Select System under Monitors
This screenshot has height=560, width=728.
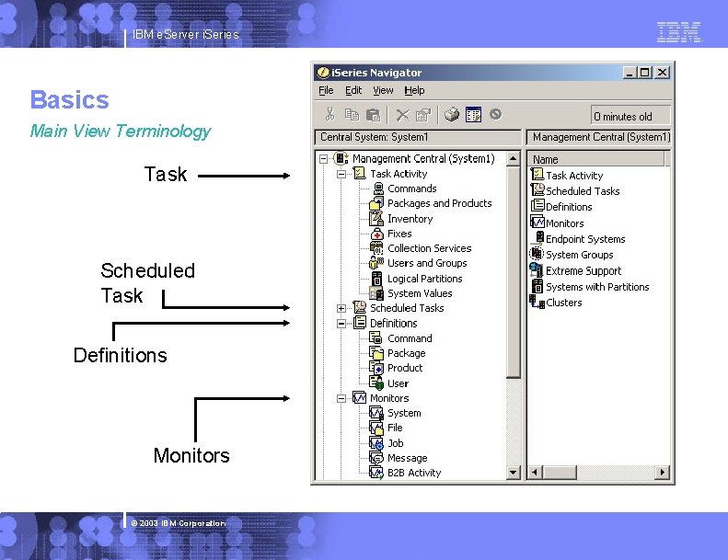point(404,413)
